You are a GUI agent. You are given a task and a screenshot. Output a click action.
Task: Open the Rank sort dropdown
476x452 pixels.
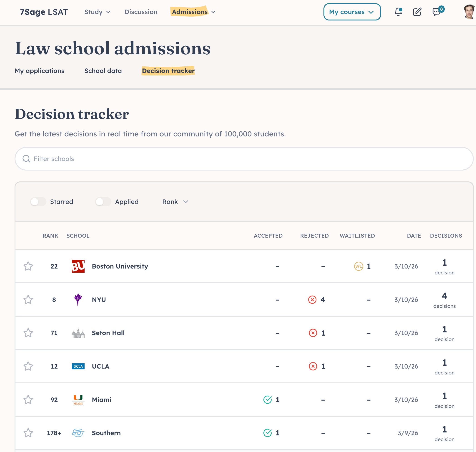pyautogui.click(x=175, y=202)
